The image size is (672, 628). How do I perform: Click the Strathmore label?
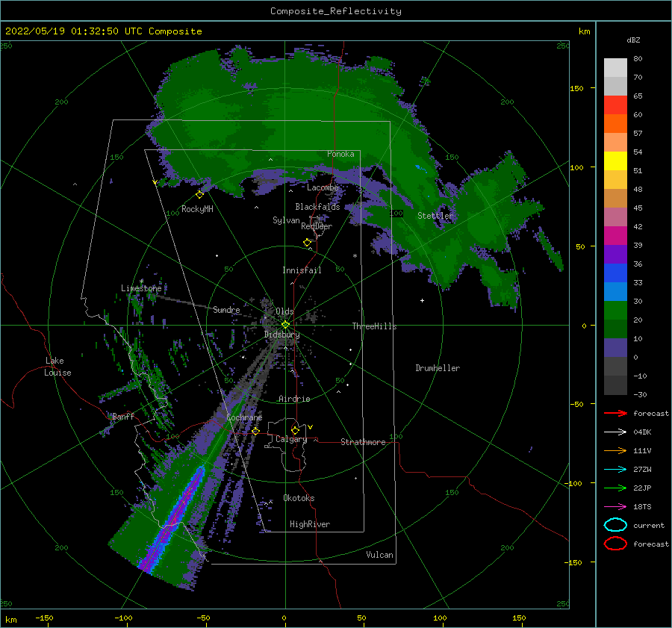tap(363, 442)
